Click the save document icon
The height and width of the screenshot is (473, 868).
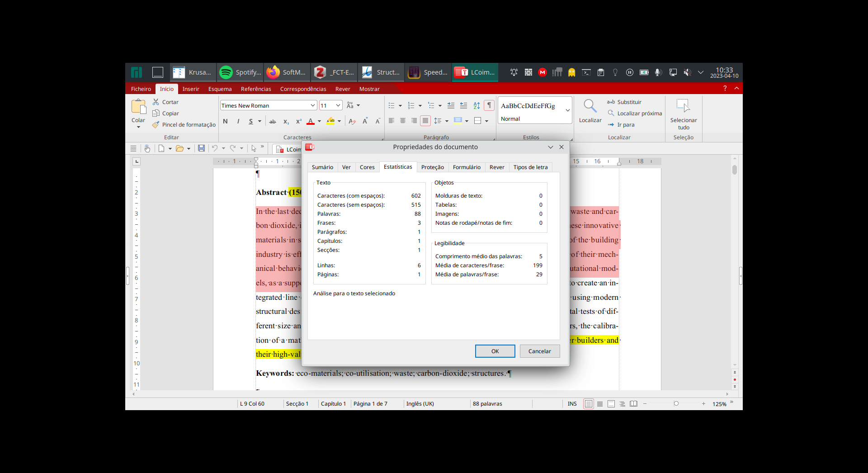(x=202, y=148)
